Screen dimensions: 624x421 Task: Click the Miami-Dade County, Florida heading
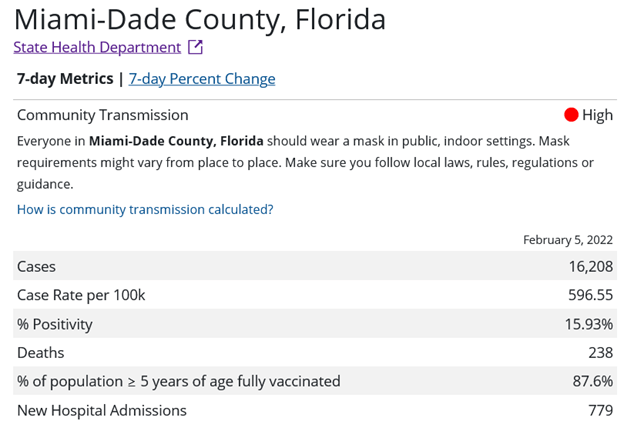pos(200,19)
